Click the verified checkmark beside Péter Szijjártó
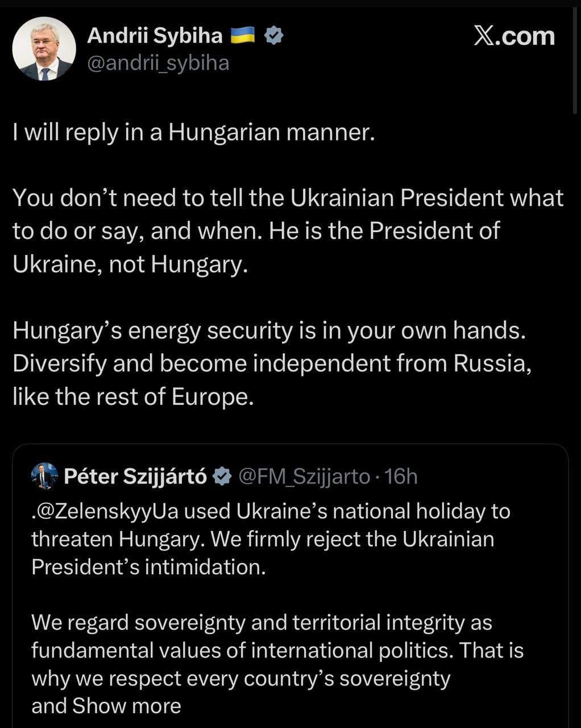This screenshot has height=728, width=581. click(x=223, y=477)
